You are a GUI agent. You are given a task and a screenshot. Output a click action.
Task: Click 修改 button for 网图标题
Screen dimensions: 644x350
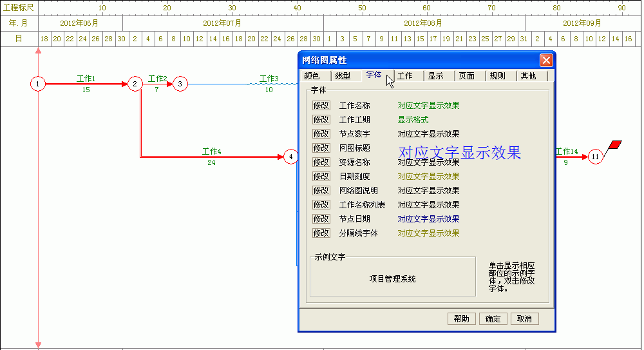coord(321,148)
